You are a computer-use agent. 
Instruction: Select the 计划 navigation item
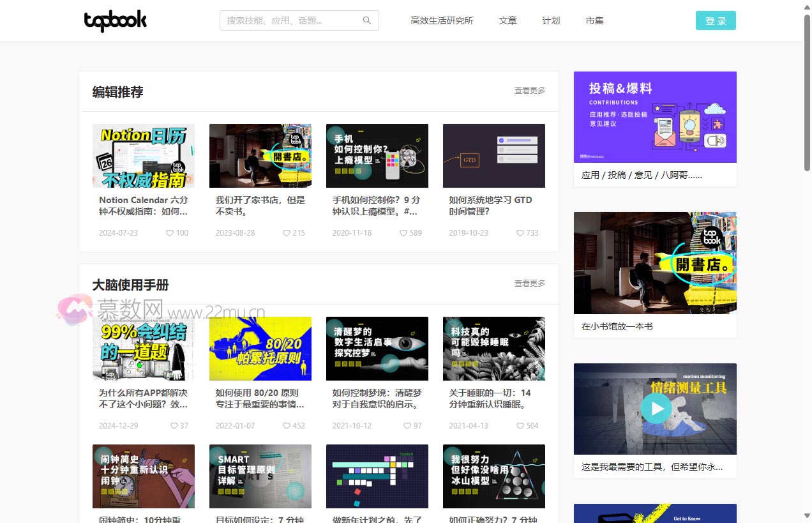pyautogui.click(x=551, y=20)
